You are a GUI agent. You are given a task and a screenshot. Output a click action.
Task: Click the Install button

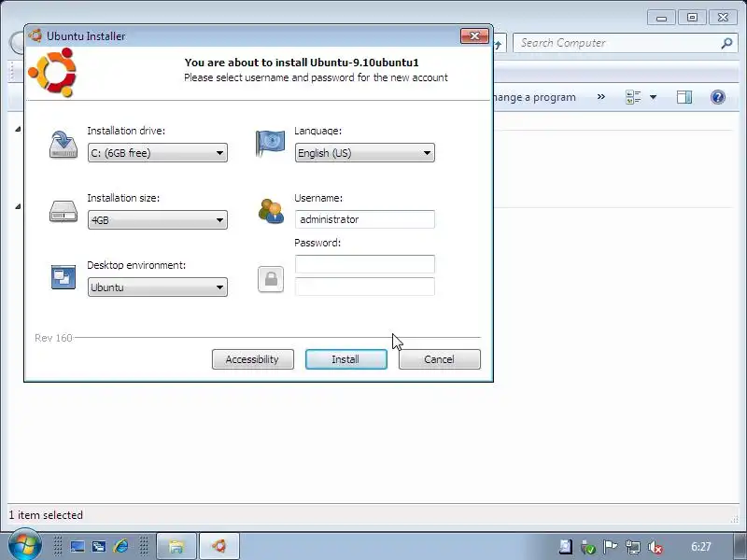point(345,359)
